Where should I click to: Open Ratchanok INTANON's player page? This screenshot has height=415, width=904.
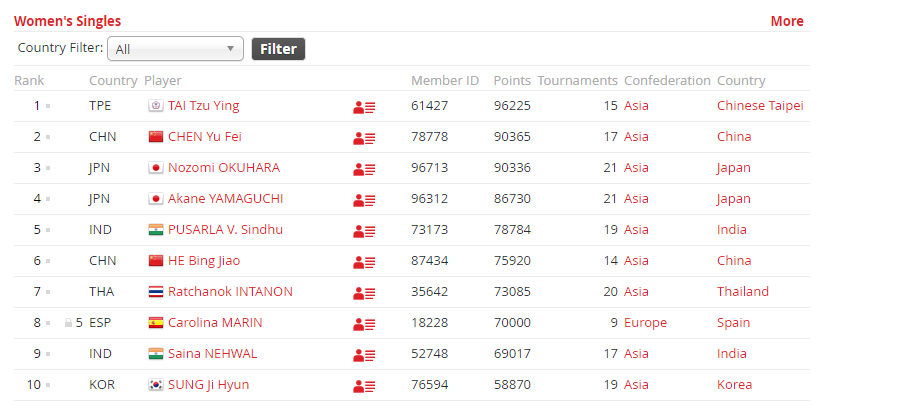pos(230,292)
